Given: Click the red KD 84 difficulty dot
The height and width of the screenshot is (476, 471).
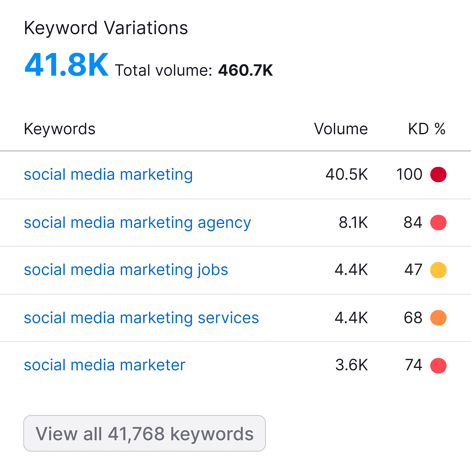Looking at the screenshot, I should (x=438, y=223).
